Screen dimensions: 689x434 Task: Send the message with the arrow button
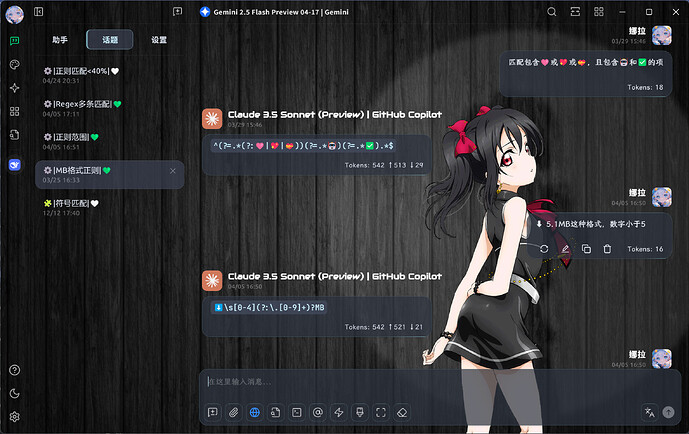[668, 412]
